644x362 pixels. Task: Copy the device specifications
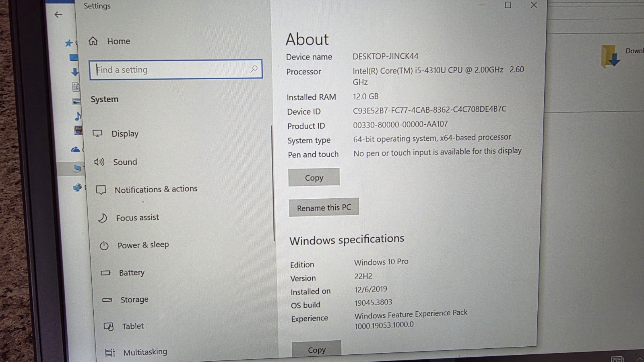point(314,177)
